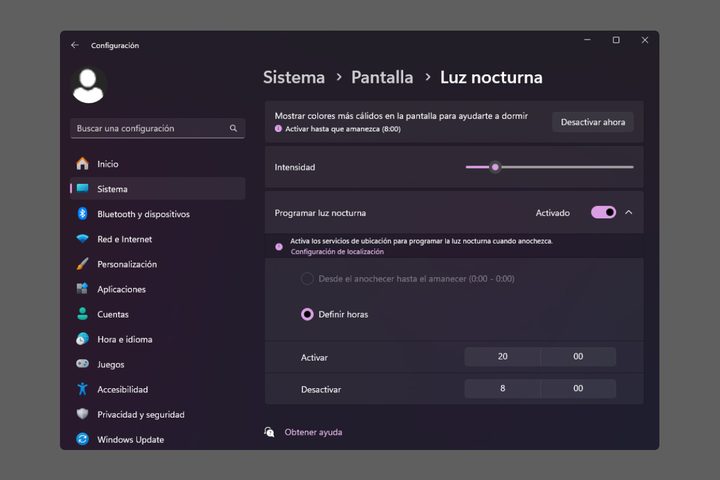Click the Bluetooth icon in sidebar
Screen dimensions: 720x480
(x=83, y=214)
